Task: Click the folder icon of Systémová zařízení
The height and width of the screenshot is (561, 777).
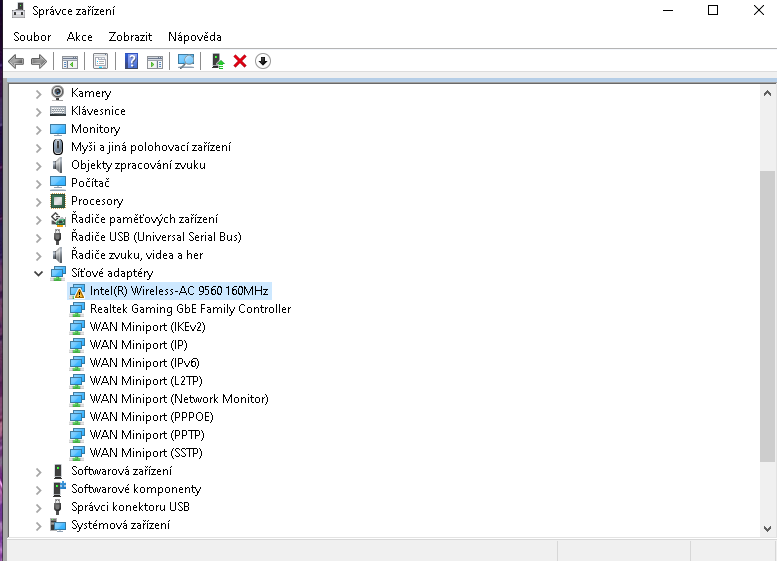Action: tap(58, 525)
